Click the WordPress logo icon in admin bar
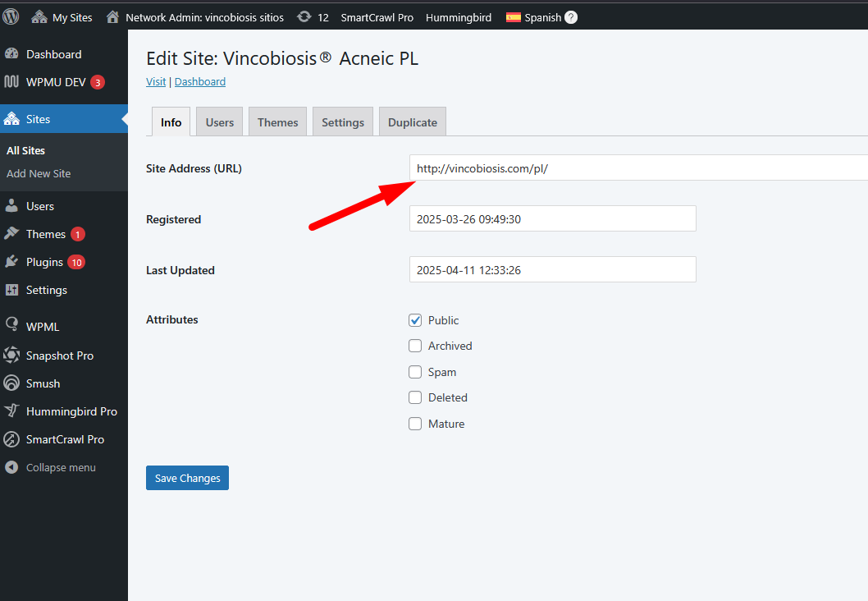This screenshot has height=601, width=868. tap(11, 16)
